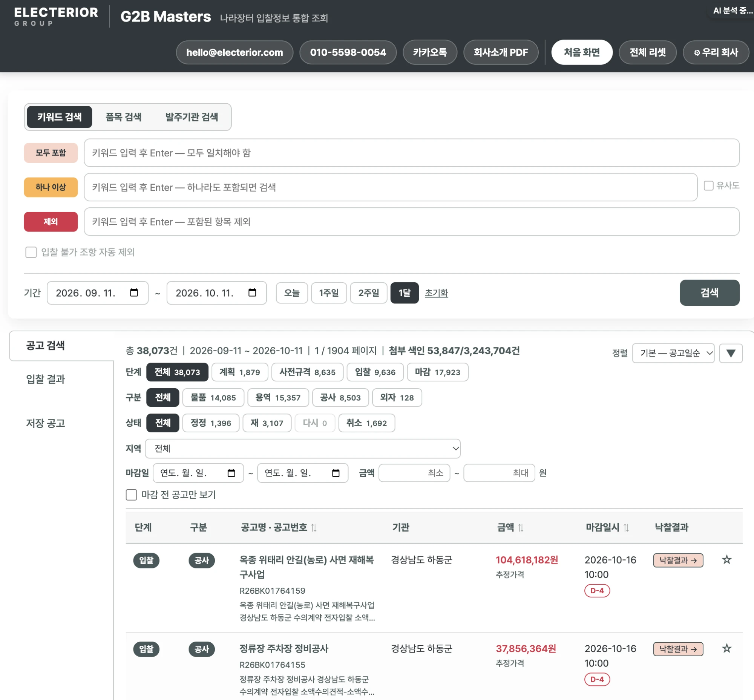
Task: Check 입찰 불가 조항 자동 제외
Action: click(x=31, y=252)
